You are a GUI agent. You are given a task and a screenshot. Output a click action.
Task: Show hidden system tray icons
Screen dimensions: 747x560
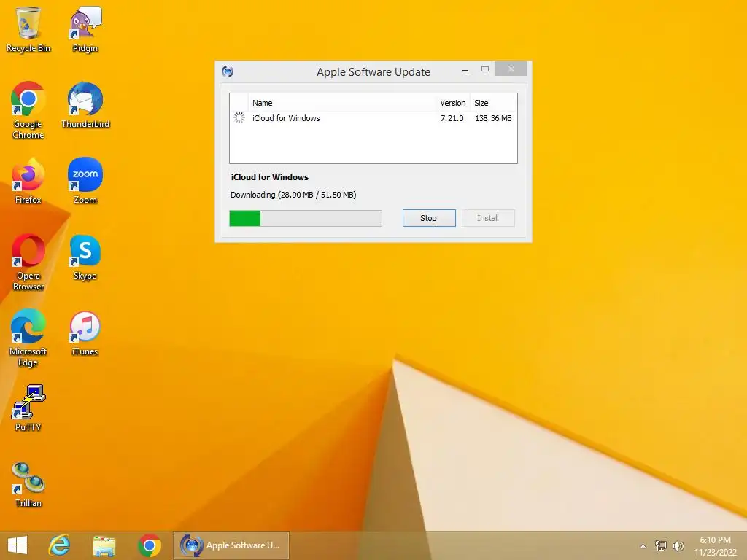643,546
